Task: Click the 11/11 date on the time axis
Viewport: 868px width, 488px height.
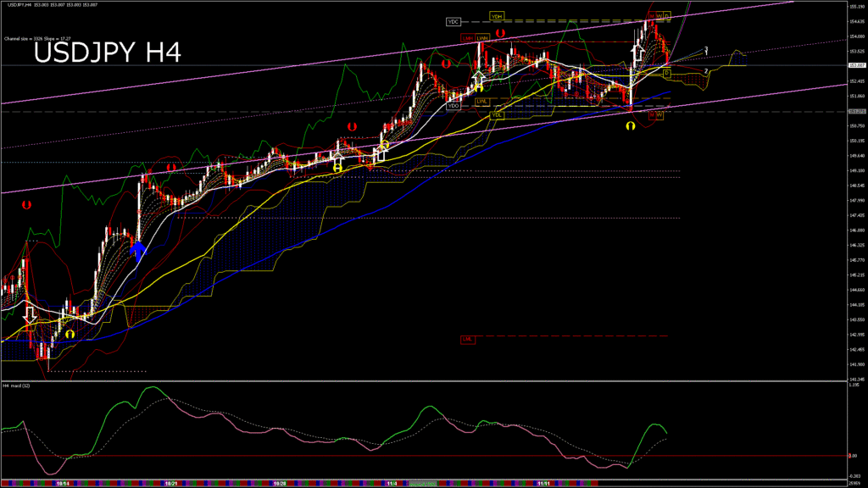Action: pyautogui.click(x=543, y=484)
